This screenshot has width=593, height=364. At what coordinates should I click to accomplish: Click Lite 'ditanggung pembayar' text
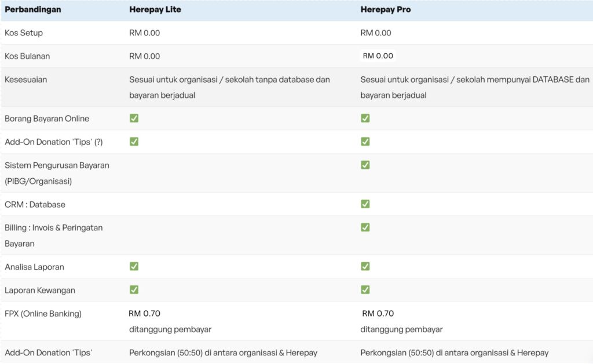click(170, 329)
